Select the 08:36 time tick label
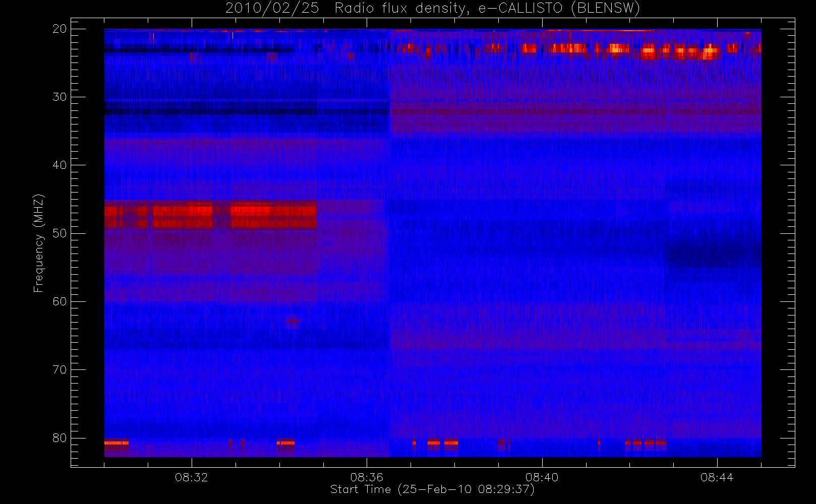 coord(367,477)
